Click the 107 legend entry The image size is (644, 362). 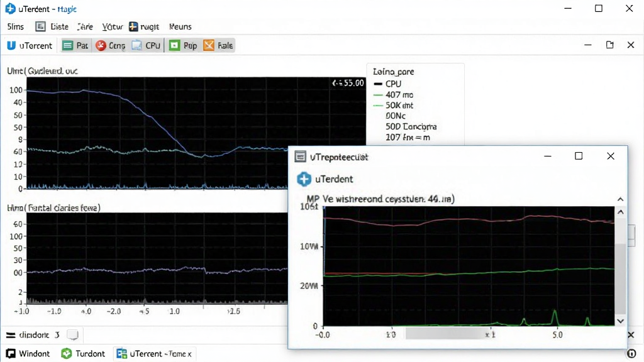point(408,138)
